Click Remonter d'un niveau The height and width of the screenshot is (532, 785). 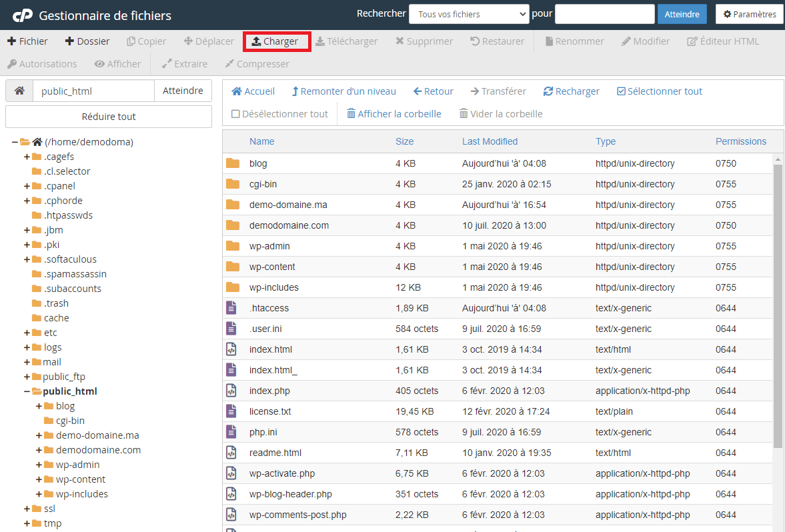tap(344, 91)
